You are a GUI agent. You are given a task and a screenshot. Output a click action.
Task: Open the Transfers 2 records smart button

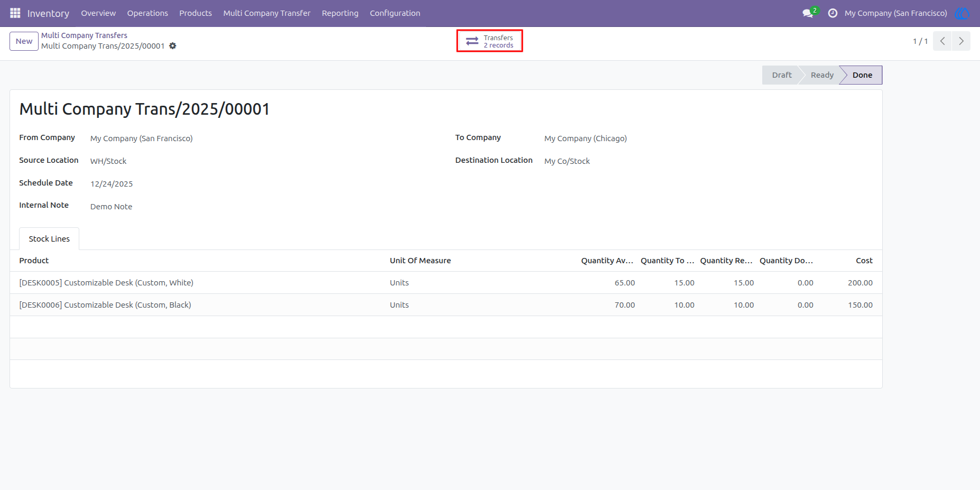(x=490, y=41)
